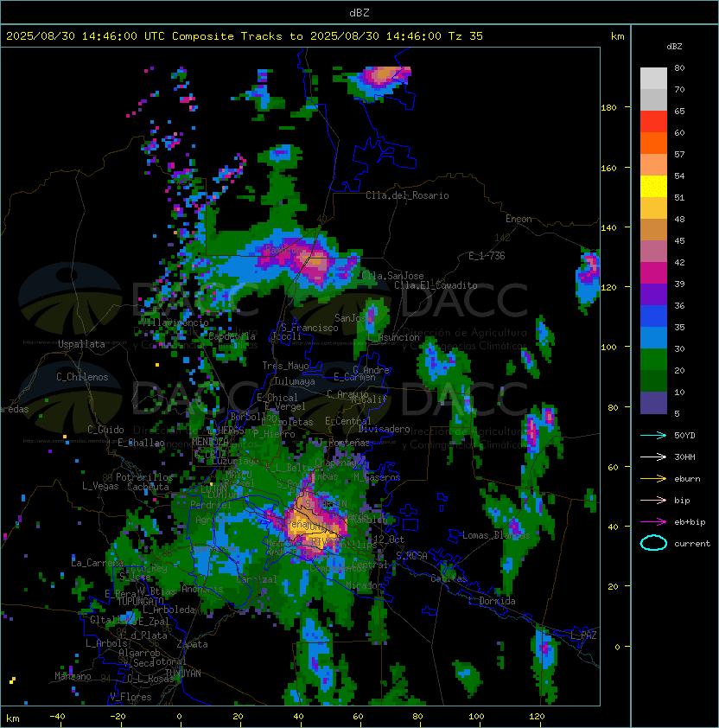Click the 'Tres_Mayo' map label
The image size is (719, 728).
pyautogui.click(x=285, y=366)
